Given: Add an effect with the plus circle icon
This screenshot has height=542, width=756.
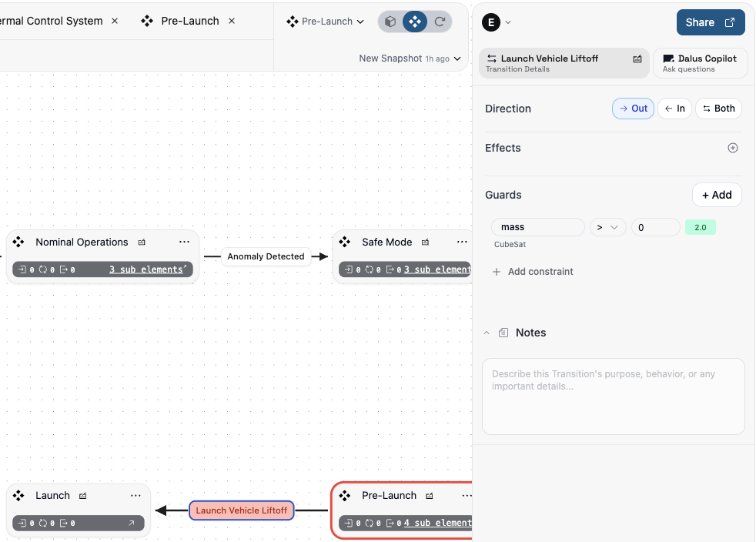Looking at the screenshot, I should tap(732, 148).
